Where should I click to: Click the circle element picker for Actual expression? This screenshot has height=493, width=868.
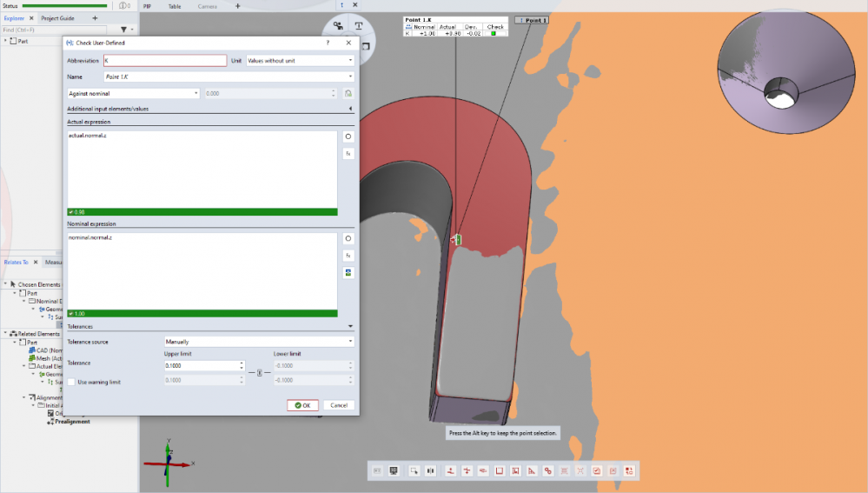pos(348,137)
